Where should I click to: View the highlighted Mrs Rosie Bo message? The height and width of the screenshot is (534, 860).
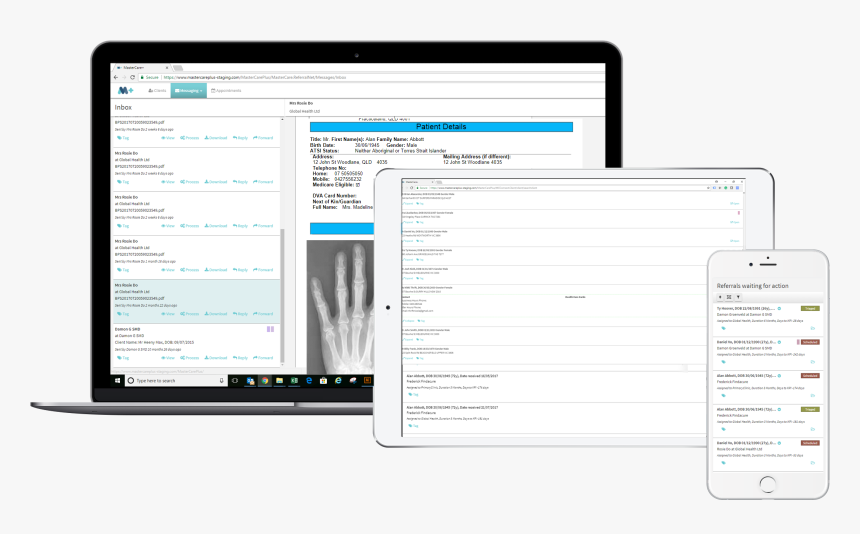(x=168, y=314)
